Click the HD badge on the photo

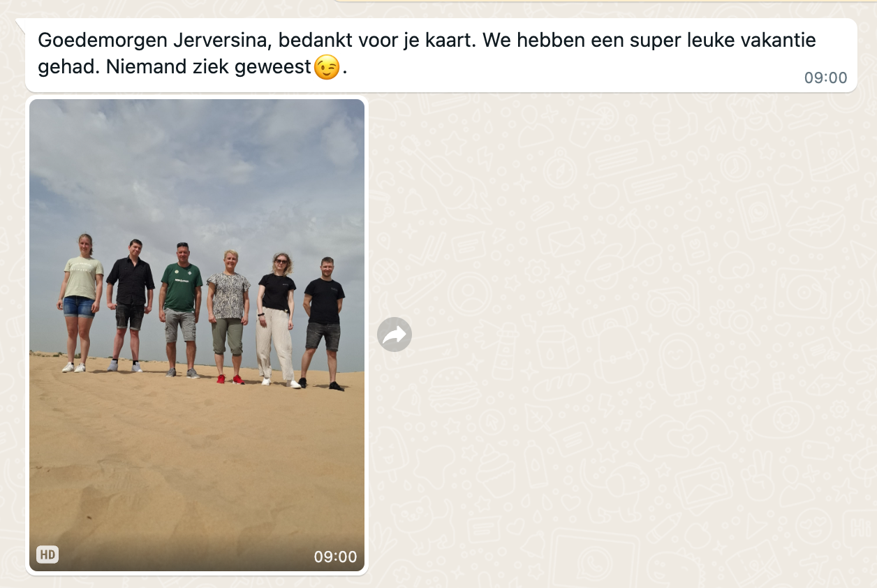(47, 555)
